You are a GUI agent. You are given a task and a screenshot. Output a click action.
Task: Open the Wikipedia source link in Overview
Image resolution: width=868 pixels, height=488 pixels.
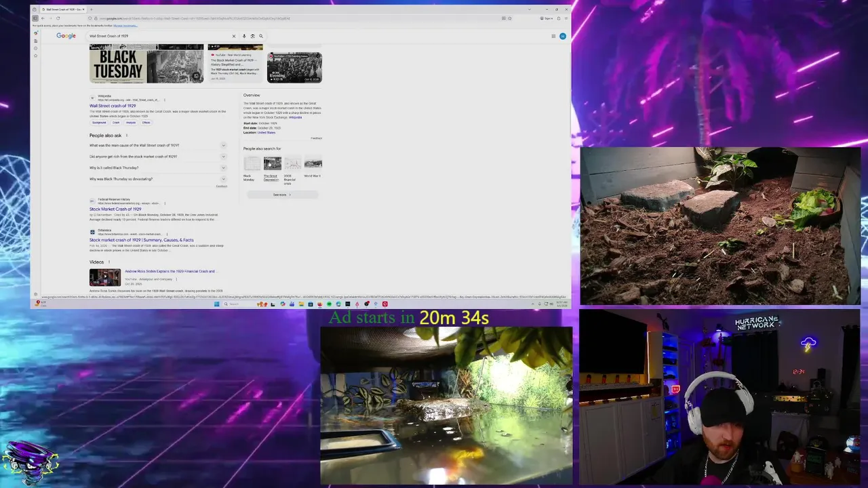click(296, 117)
